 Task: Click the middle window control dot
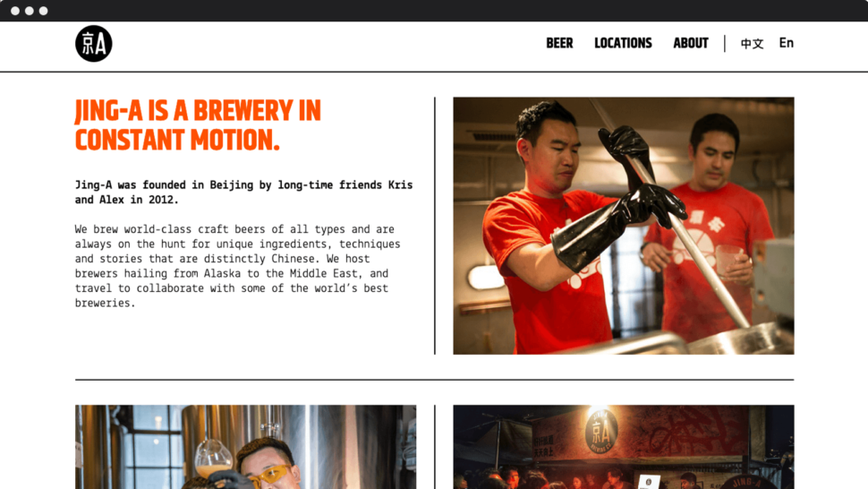pos(30,11)
